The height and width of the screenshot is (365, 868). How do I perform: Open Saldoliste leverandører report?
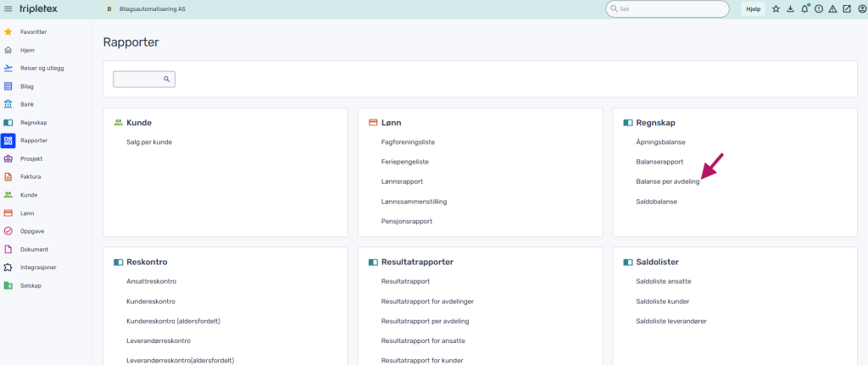coord(671,321)
